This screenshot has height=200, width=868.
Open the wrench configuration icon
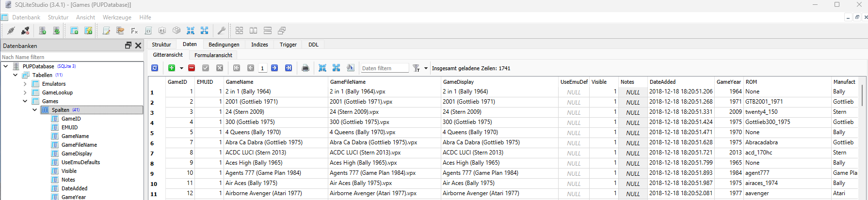click(221, 31)
